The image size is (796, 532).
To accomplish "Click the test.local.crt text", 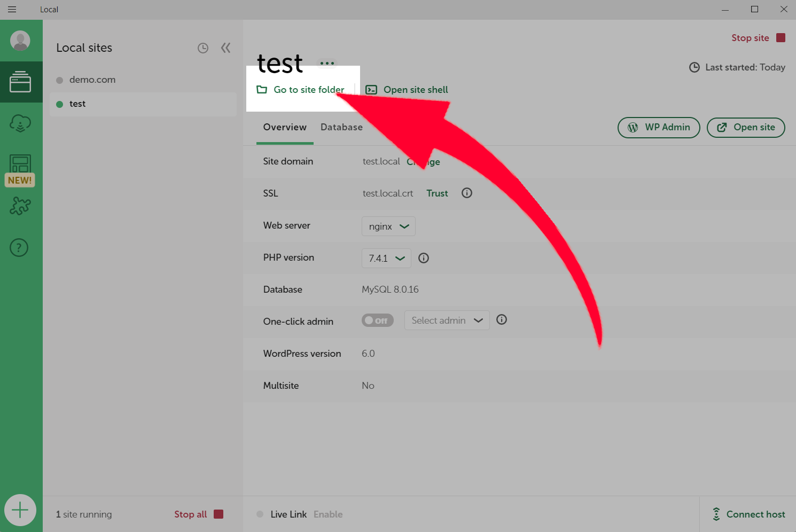I will (x=388, y=193).
